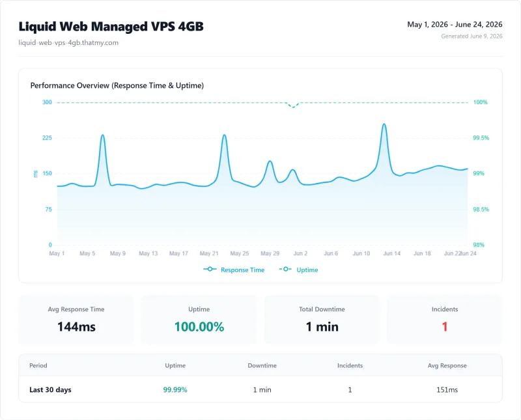Click the Uptime table column header
Viewport: 521px width, 420px height.
pos(175,365)
